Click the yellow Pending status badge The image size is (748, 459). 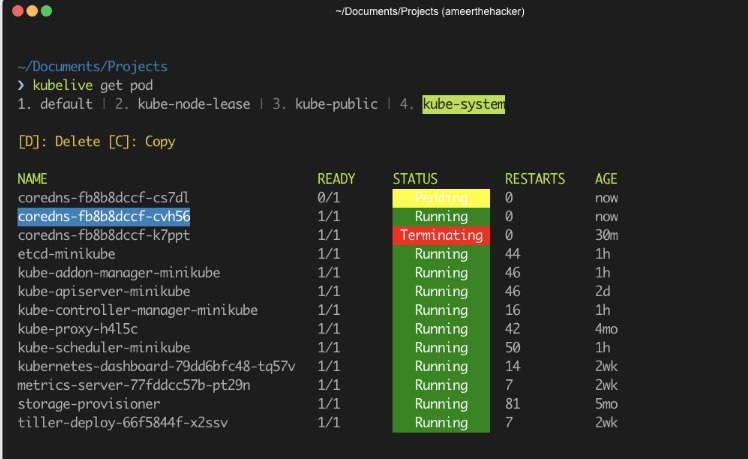[x=441, y=198]
